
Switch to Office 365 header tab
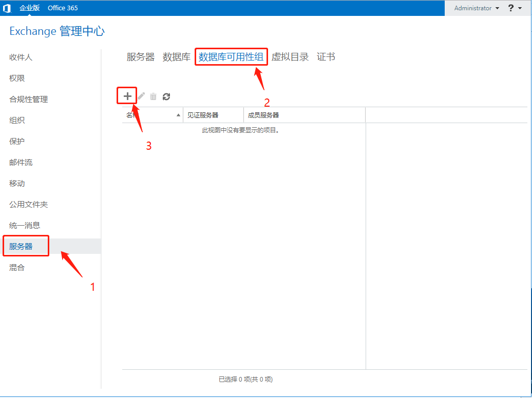[63, 8]
